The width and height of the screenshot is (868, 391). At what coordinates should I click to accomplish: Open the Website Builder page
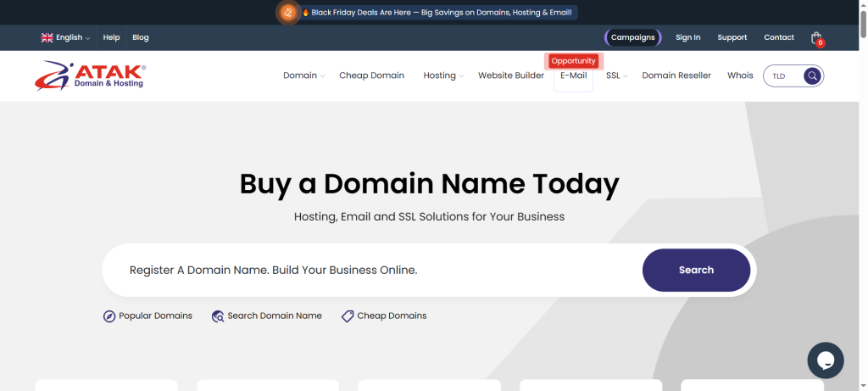[511, 75]
